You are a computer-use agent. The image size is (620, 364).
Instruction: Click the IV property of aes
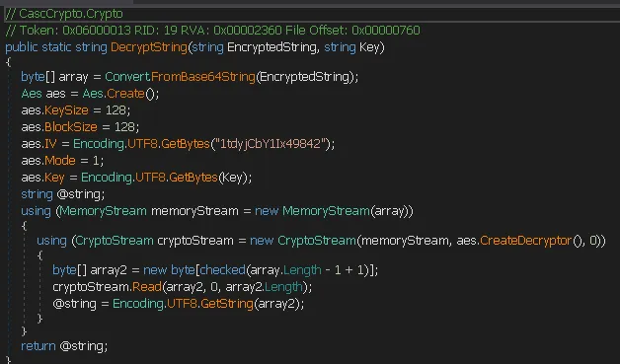[50, 144]
